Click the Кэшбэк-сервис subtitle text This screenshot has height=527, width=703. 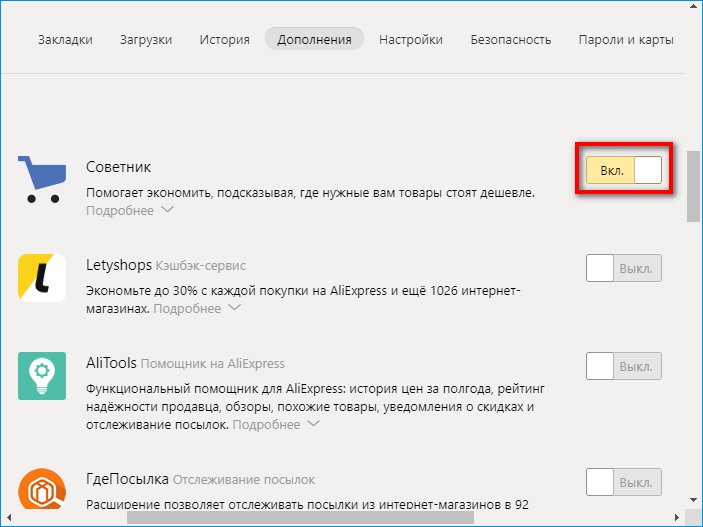tap(200, 266)
